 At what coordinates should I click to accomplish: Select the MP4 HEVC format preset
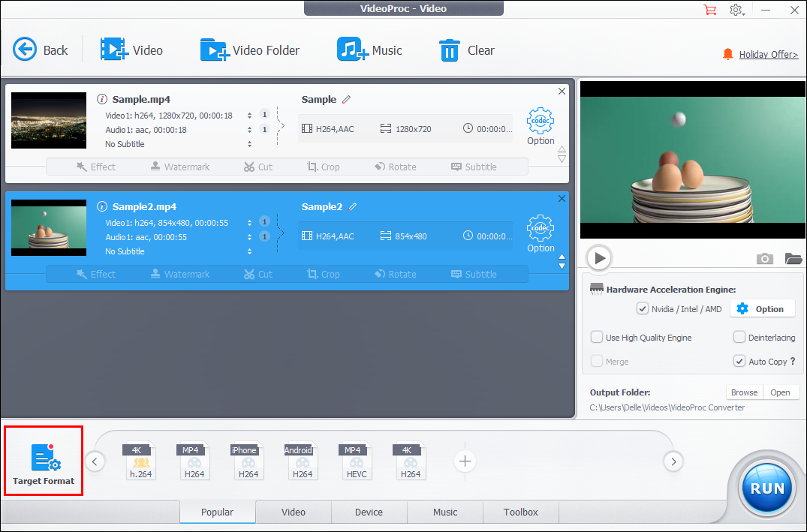click(x=356, y=461)
